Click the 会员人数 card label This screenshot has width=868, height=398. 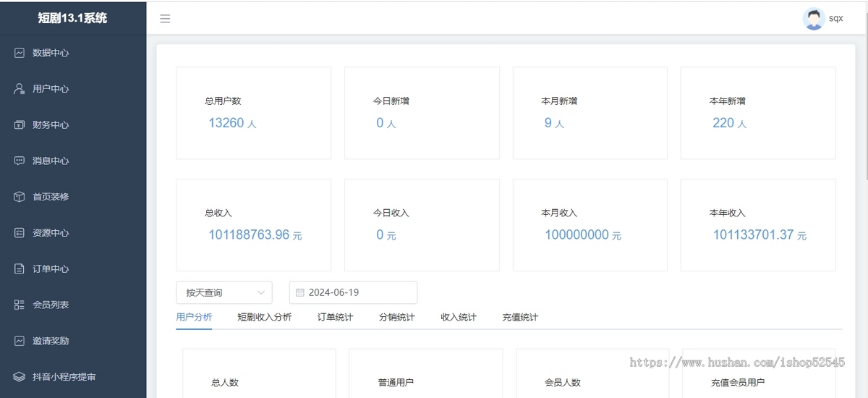click(563, 382)
